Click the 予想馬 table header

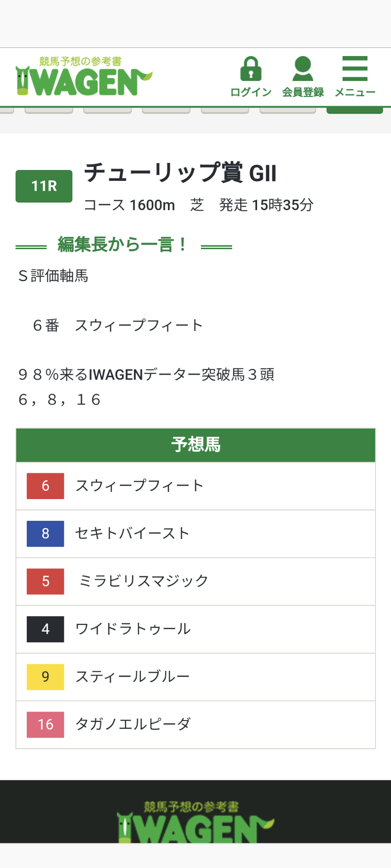point(195,445)
